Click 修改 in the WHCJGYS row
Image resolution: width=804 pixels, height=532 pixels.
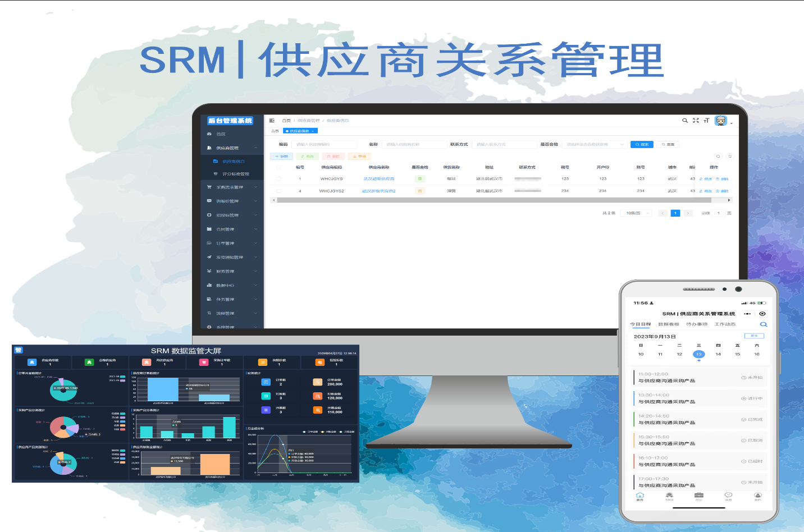[706, 179]
